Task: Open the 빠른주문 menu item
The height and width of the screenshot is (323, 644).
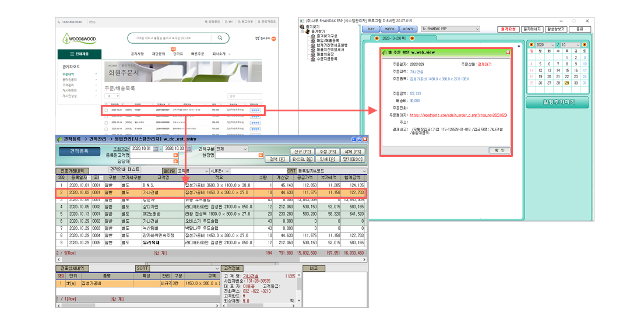Action: (x=197, y=54)
